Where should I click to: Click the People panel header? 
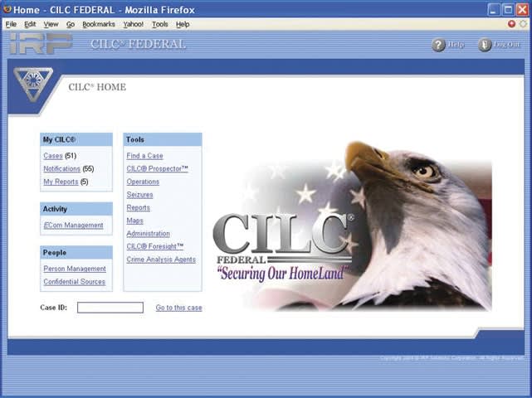tap(76, 253)
